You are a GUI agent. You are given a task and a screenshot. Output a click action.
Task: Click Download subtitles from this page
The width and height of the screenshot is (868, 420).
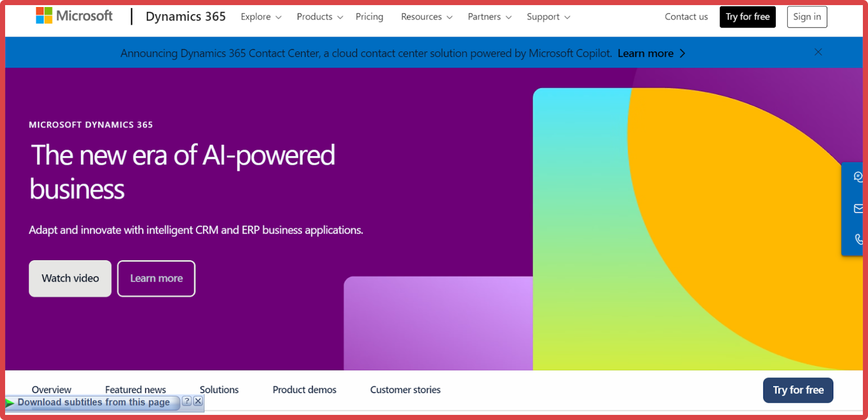[x=93, y=402]
